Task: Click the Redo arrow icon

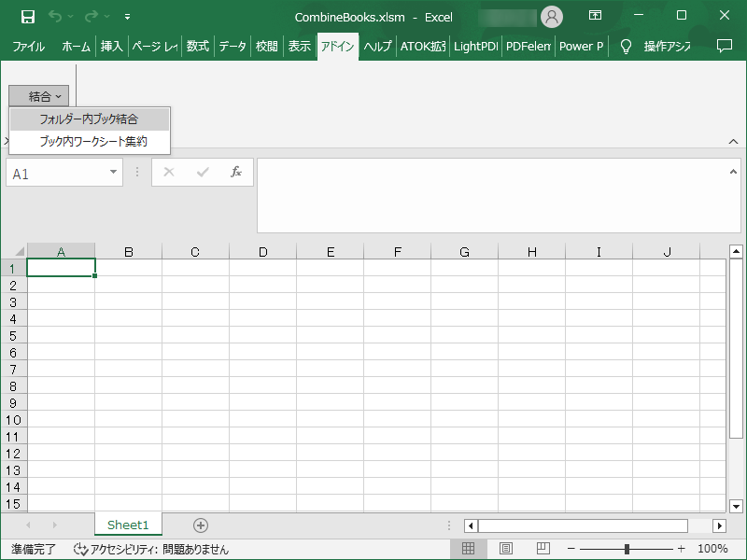Action: 92,17
